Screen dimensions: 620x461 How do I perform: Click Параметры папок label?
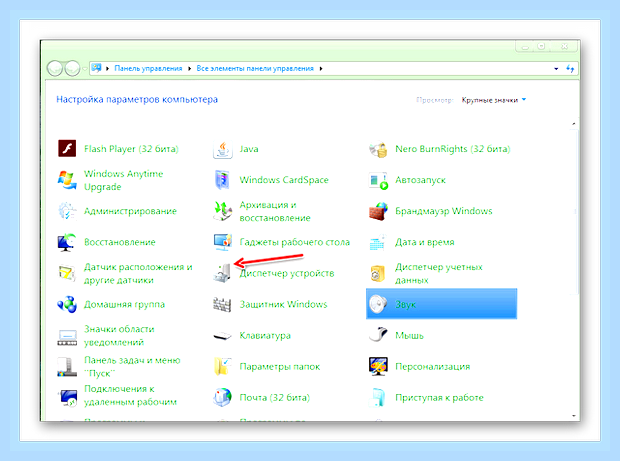(x=280, y=367)
